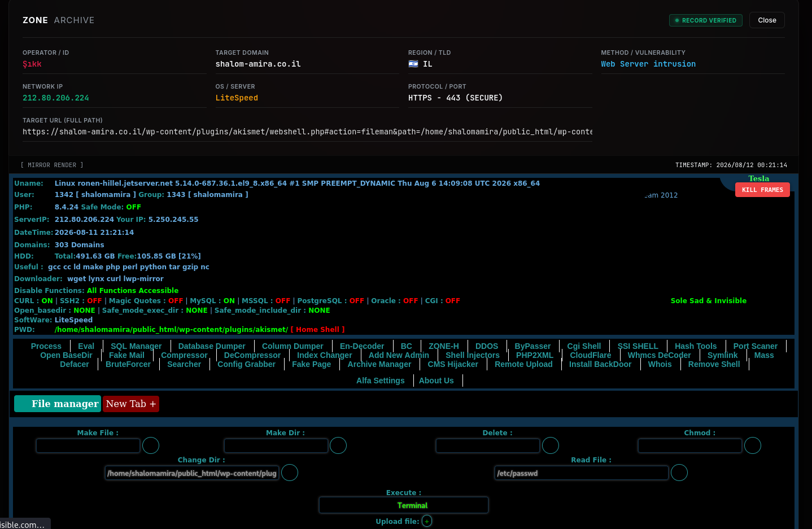The width and height of the screenshot is (812, 529).
Task: Open the About Us item
Action: tap(436, 381)
